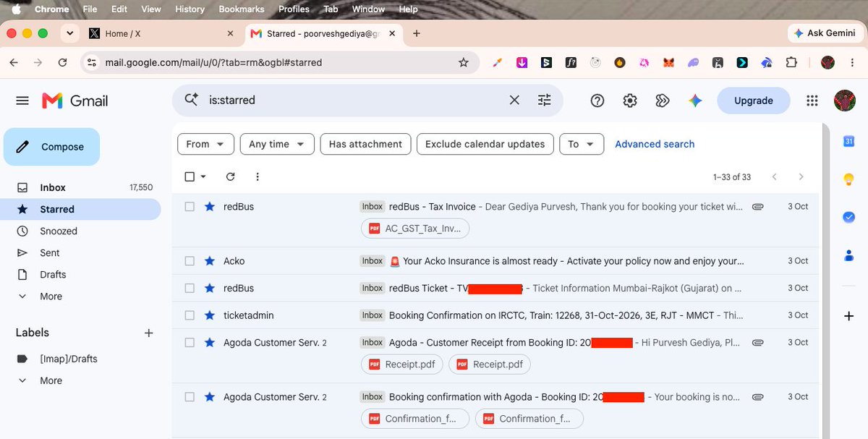Open Google Tasks side panel
The height and width of the screenshot is (439, 868).
[849, 217]
